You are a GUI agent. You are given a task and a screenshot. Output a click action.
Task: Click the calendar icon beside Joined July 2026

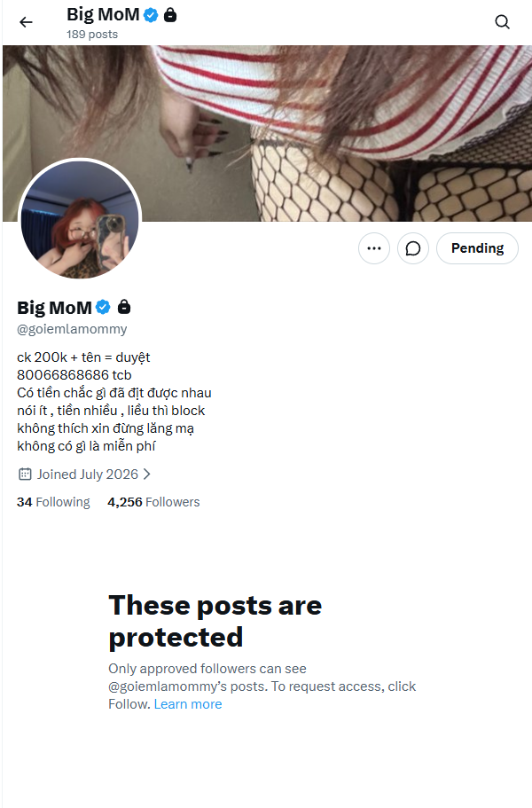pos(25,475)
